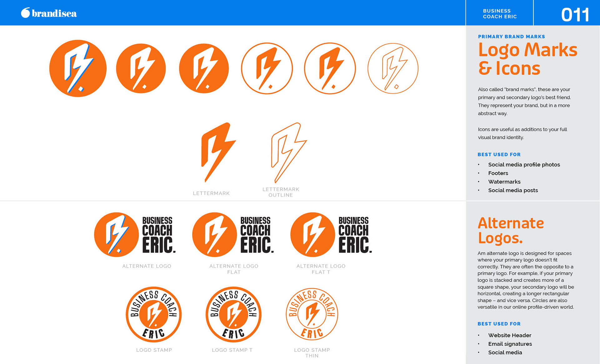Click the Website Header bullet item
Image resolution: width=600 pixels, height=364 pixels.
pyautogui.click(x=509, y=335)
